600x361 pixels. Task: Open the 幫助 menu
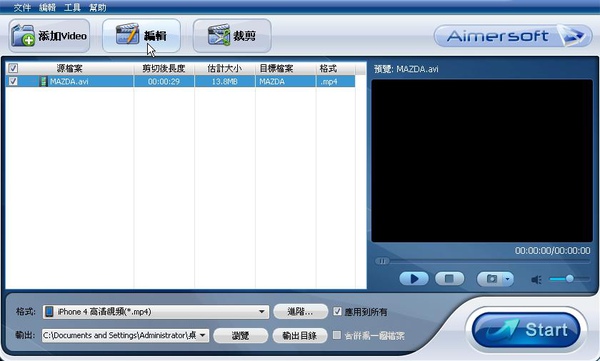(x=98, y=7)
